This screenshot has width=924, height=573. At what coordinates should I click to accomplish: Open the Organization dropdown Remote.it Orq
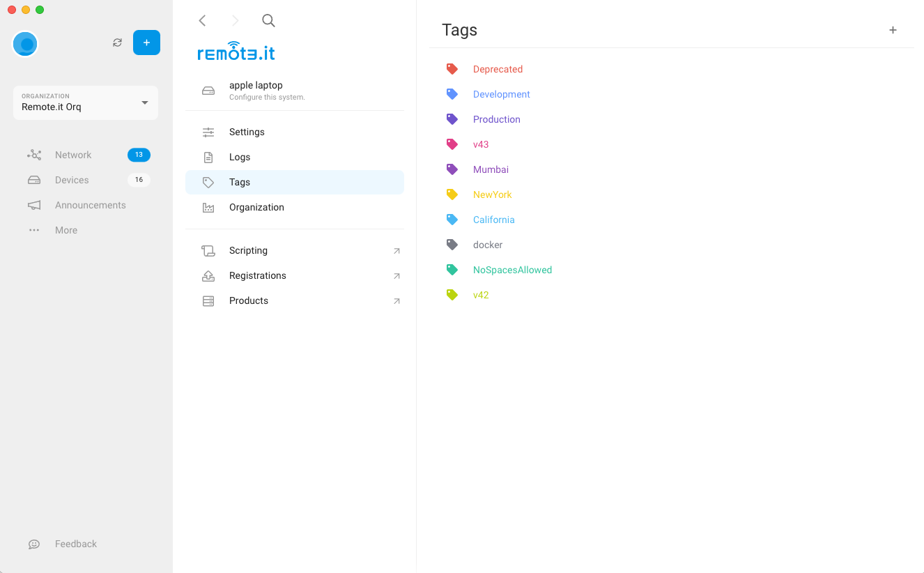point(86,102)
